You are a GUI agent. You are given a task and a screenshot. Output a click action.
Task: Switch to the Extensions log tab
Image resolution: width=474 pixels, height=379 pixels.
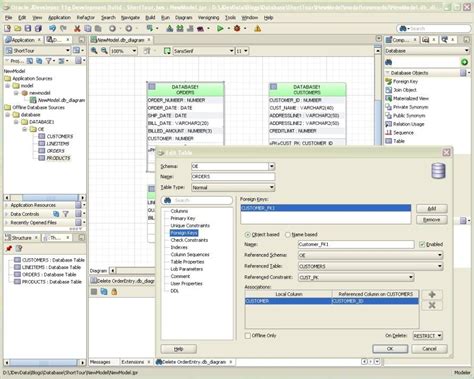(133, 362)
